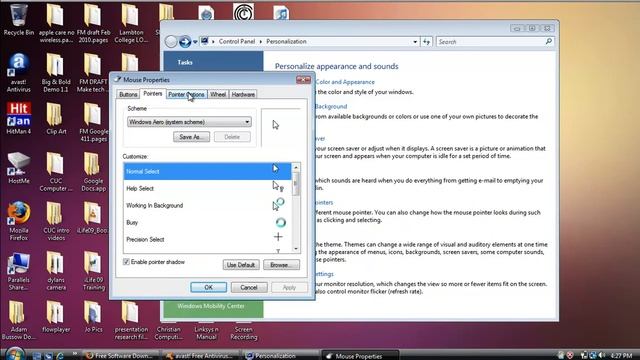Open the FM draft Feb 2010.pages file
The width and height of the screenshot is (640, 360).
click(93, 23)
